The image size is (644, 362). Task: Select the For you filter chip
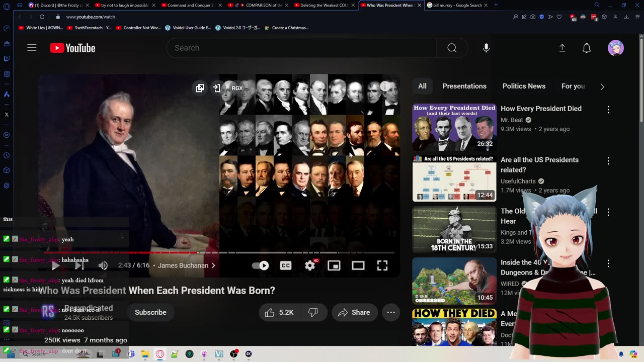(573, 86)
